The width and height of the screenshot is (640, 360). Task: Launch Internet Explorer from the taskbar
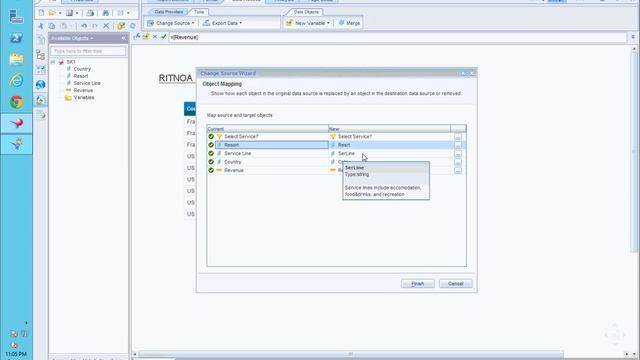click(x=16, y=80)
